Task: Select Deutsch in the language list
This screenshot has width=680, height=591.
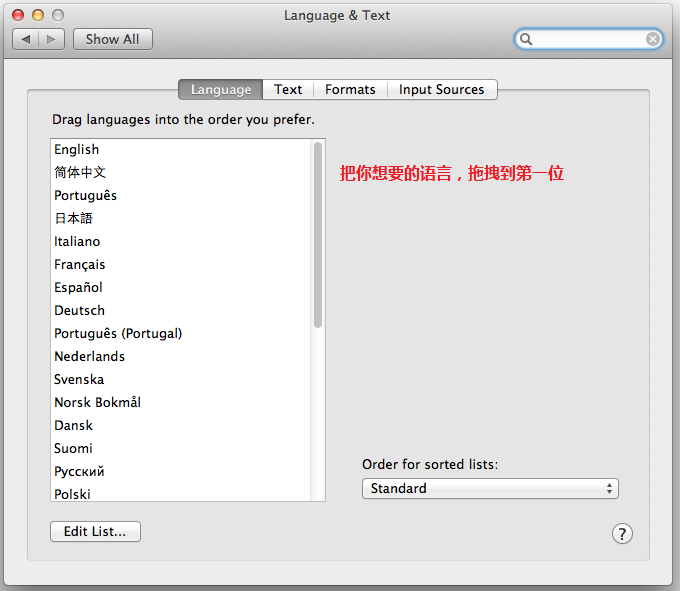Action: point(79,310)
